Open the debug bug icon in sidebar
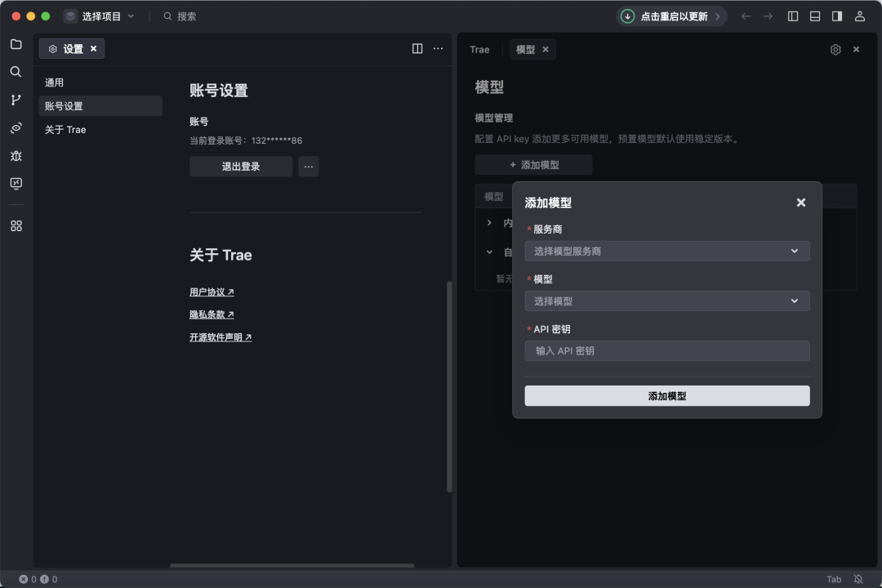Viewport: 882px width, 588px height. (x=16, y=155)
